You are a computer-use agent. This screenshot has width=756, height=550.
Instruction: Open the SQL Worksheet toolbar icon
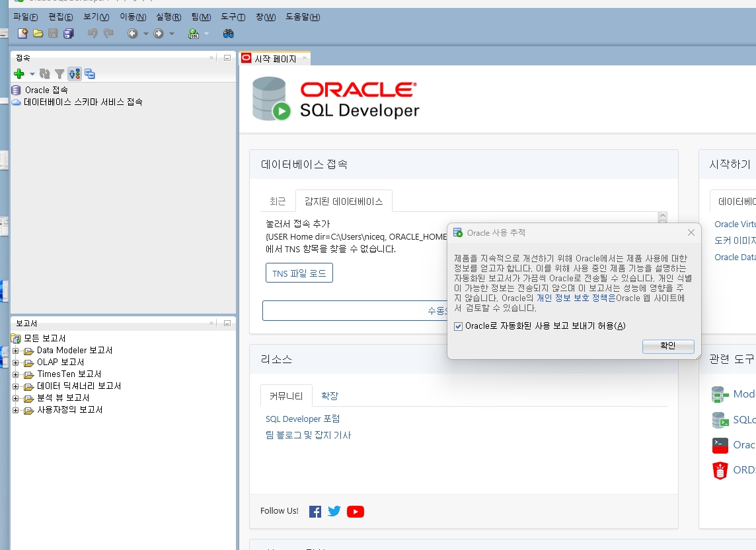194,33
